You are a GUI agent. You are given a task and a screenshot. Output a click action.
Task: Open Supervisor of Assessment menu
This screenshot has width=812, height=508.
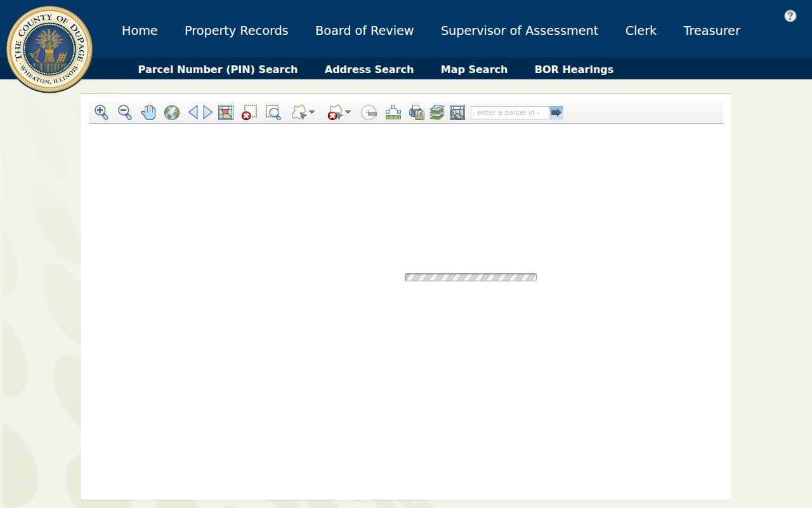[520, 30]
